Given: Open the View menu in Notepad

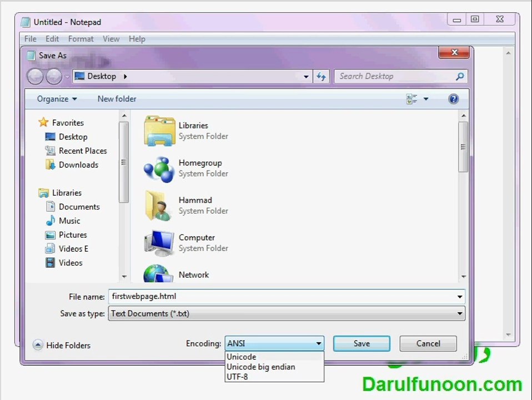Looking at the screenshot, I should (x=111, y=39).
